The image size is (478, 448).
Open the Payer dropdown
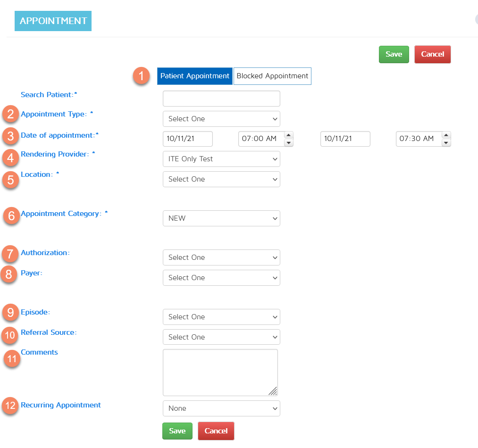pyautogui.click(x=221, y=278)
